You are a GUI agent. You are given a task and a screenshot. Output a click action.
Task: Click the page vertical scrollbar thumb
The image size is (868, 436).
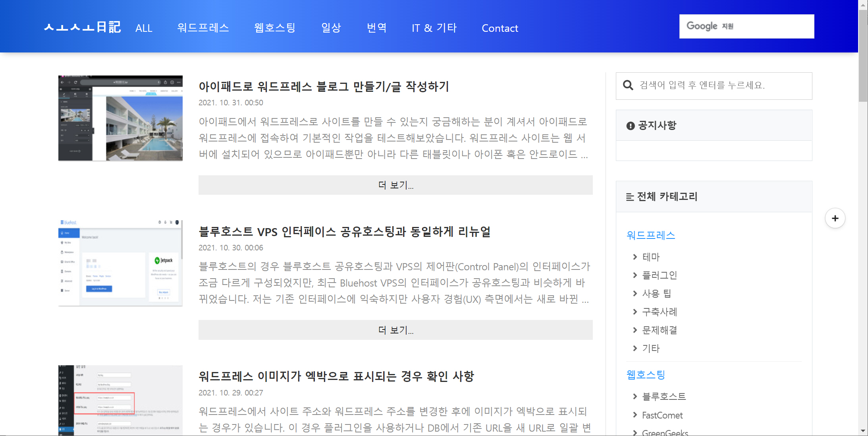863,56
